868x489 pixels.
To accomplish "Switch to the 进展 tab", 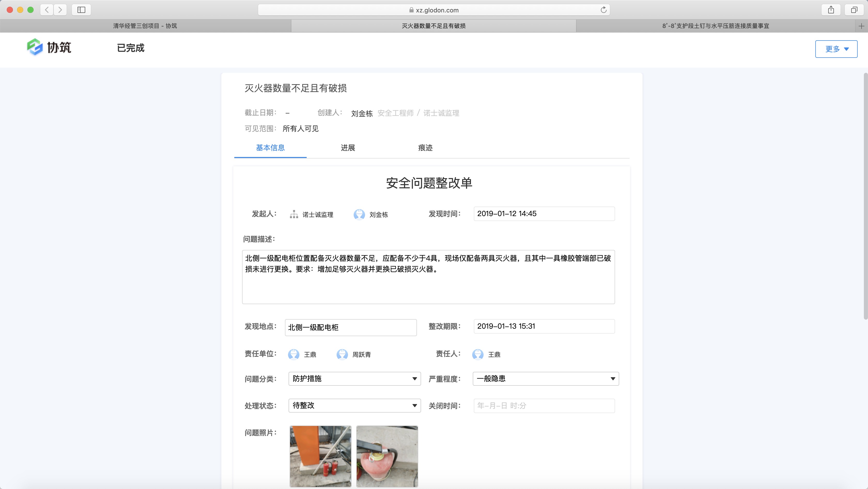I will click(348, 148).
